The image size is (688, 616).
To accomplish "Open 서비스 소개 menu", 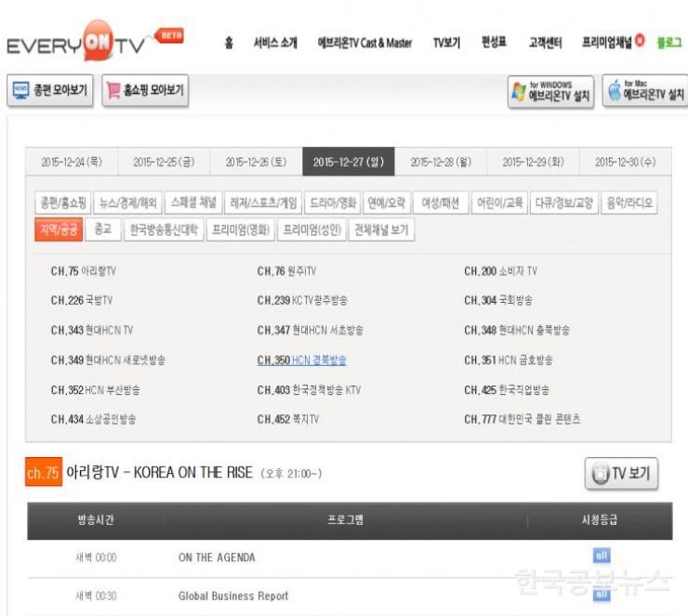I will [275, 43].
